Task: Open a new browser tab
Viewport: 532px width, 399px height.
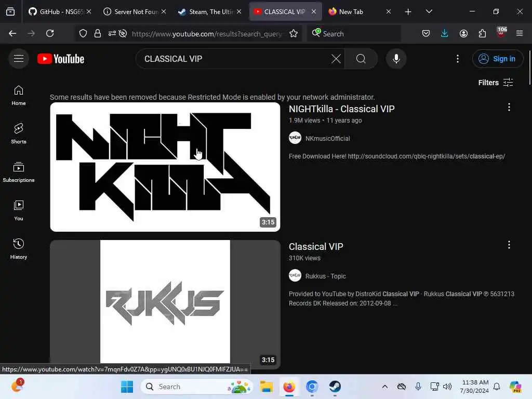Action: click(x=408, y=12)
